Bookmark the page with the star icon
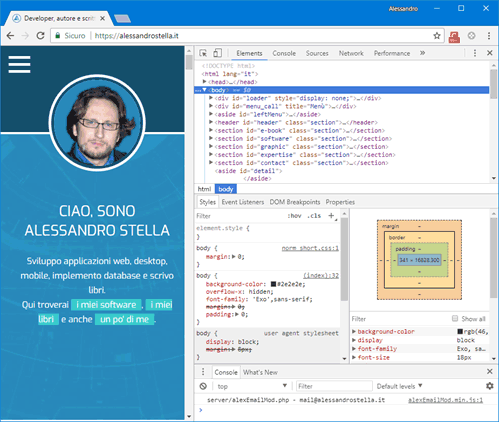 (x=437, y=36)
